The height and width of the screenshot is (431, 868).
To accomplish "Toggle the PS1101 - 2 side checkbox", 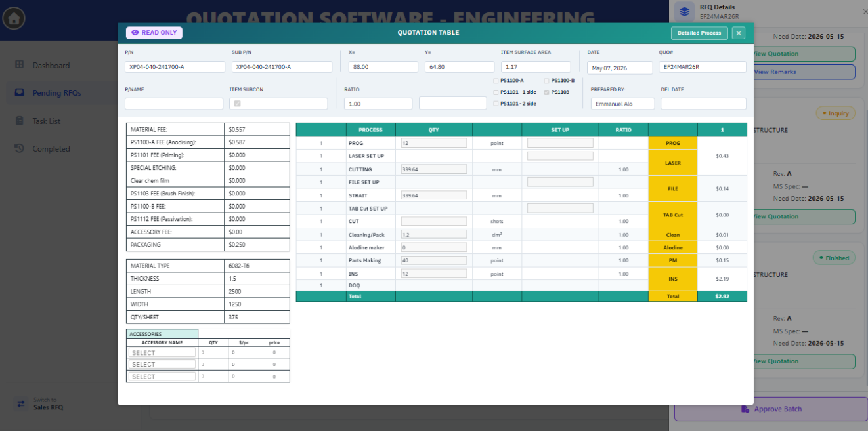I will pos(496,104).
